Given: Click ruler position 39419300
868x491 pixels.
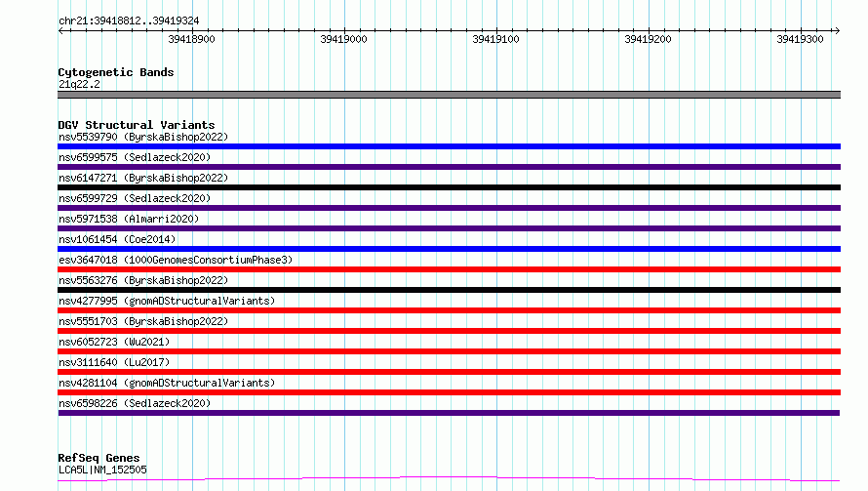Looking at the screenshot, I should 801,39.
